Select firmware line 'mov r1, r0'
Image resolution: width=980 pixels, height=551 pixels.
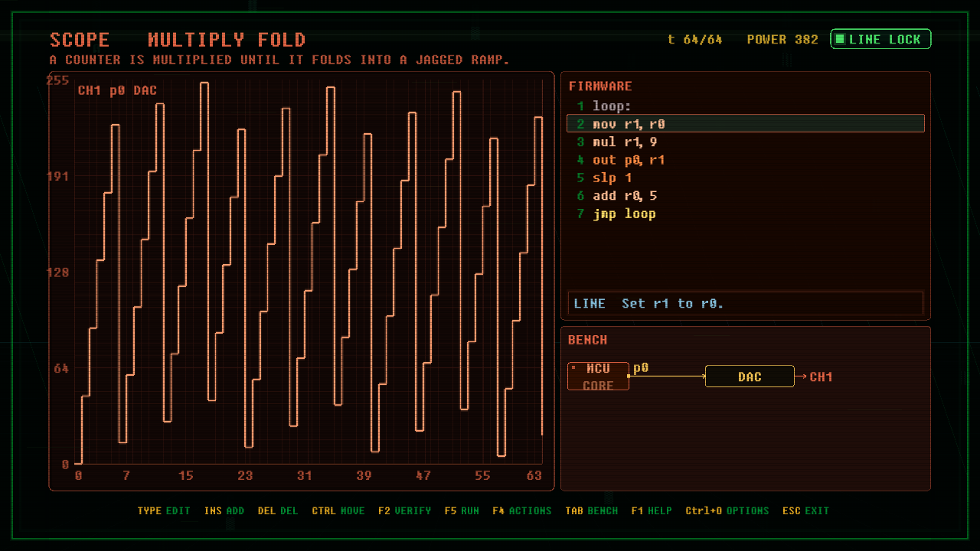pyautogui.click(x=746, y=124)
